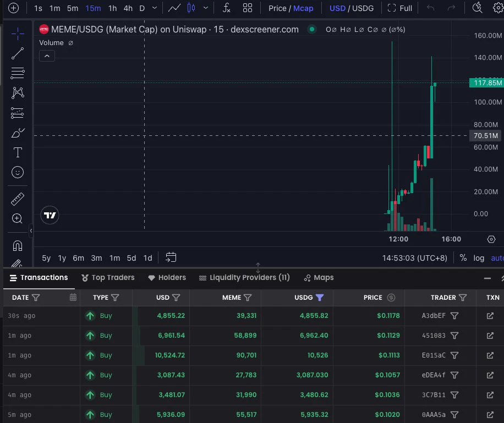Expand the timeframe dropdown arrow after D
This screenshot has height=423, width=504.
pyautogui.click(x=155, y=8)
